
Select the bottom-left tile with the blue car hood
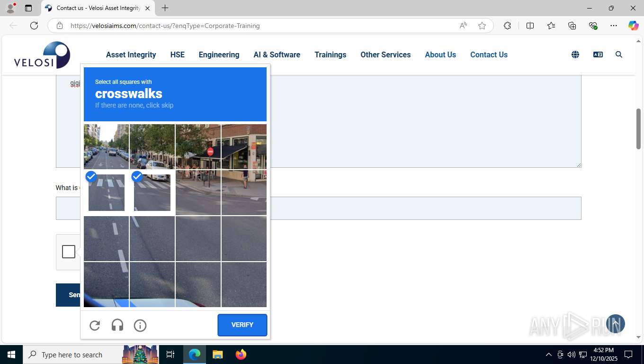pyautogui.click(x=106, y=284)
